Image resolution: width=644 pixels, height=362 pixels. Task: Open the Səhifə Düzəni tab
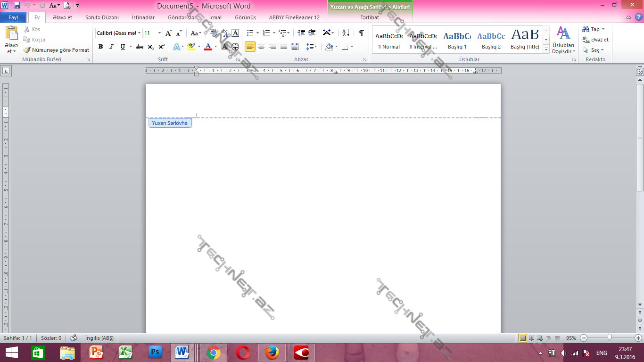(102, 17)
